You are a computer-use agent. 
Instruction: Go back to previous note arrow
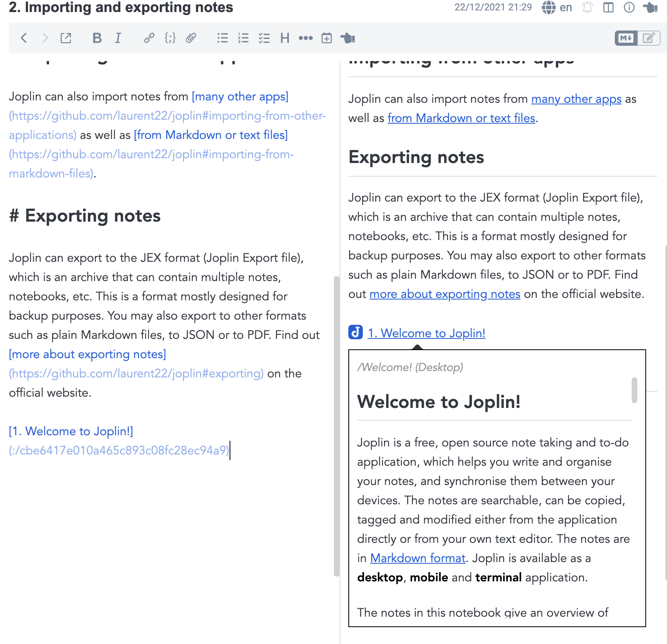pos(24,38)
